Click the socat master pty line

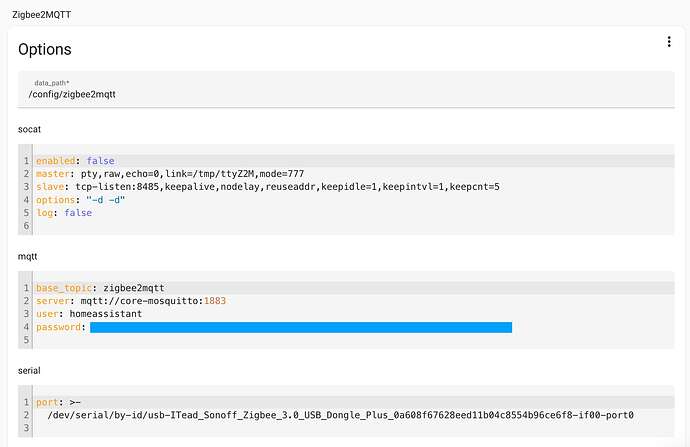[353, 174]
